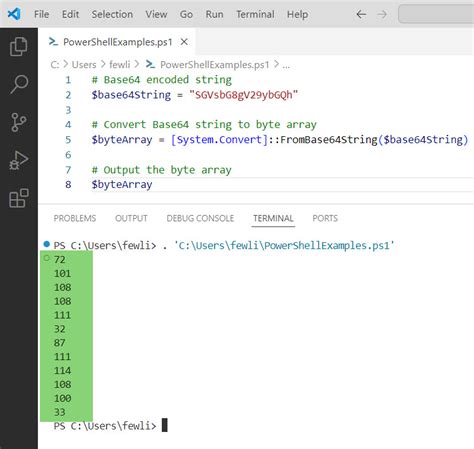Screen dimensions: 474x449
Task: Expand the Users breadcrumb segment
Action: (x=84, y=65)
